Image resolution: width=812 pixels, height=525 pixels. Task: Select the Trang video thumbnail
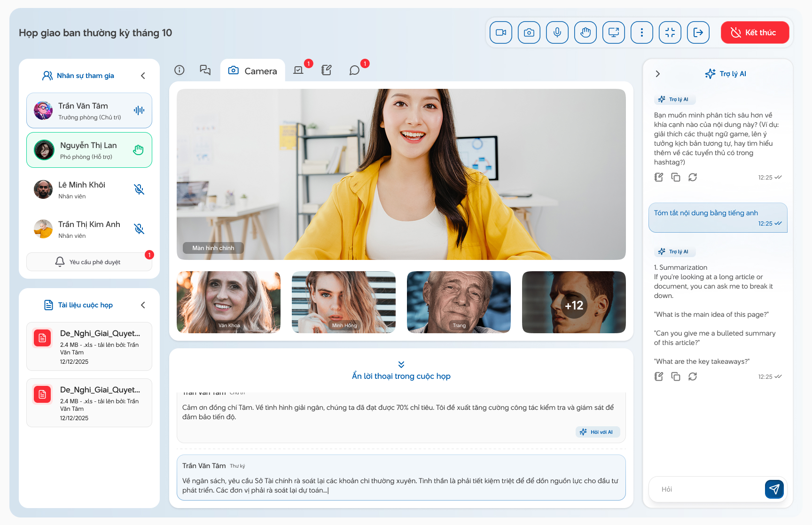[x=459, y=302]
